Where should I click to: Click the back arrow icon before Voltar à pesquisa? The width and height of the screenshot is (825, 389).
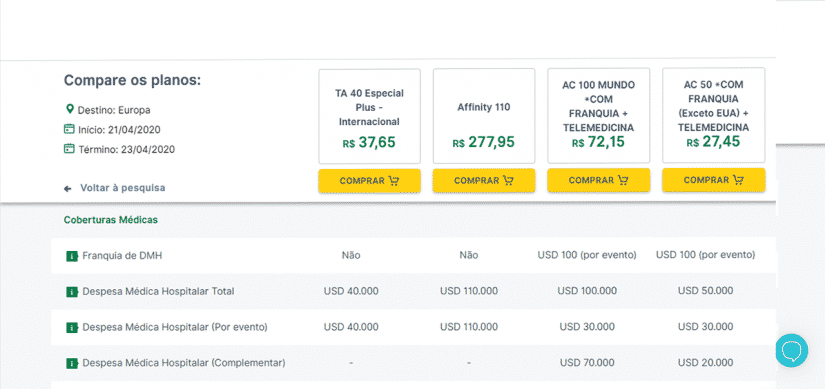click(67, 188)
